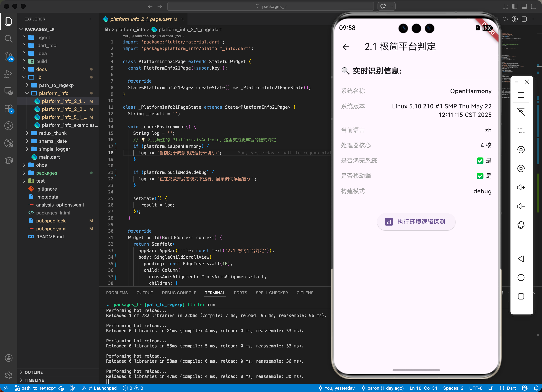Click emulator crop screenshot icon
Image resolution: width=542 pixels, height=392 pixels.
521,131
